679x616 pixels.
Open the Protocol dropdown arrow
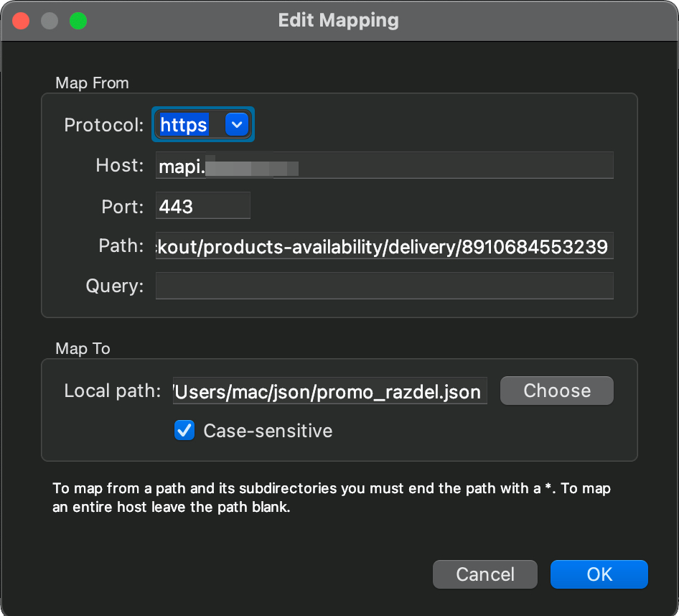237,125
